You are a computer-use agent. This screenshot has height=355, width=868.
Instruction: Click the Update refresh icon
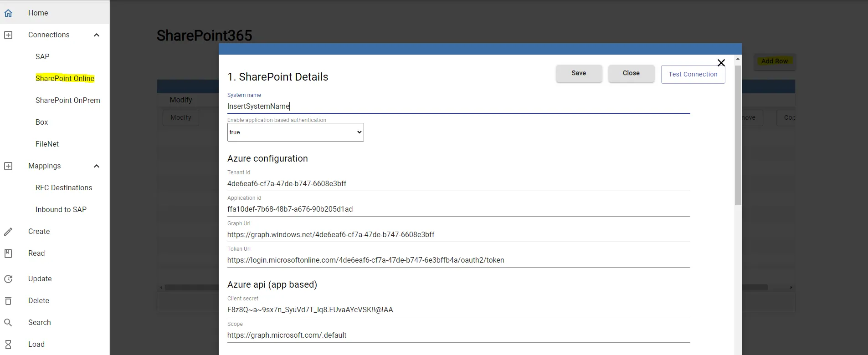click(x=8, y=279)
